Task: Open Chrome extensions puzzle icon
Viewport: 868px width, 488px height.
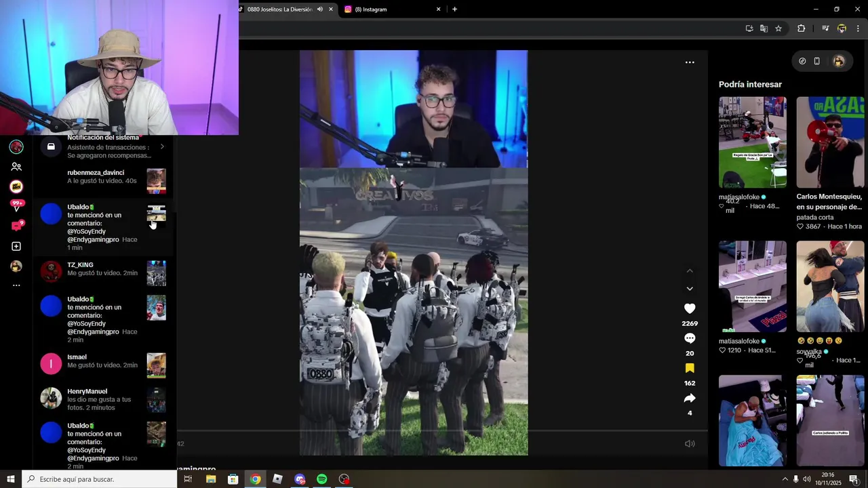Action: (802, 28)
